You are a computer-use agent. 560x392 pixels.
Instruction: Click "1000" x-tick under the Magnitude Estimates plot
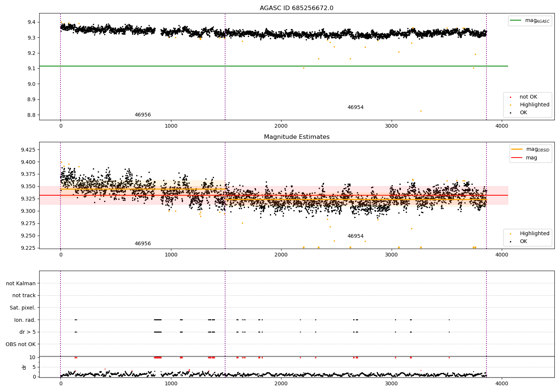pos(171,255)
